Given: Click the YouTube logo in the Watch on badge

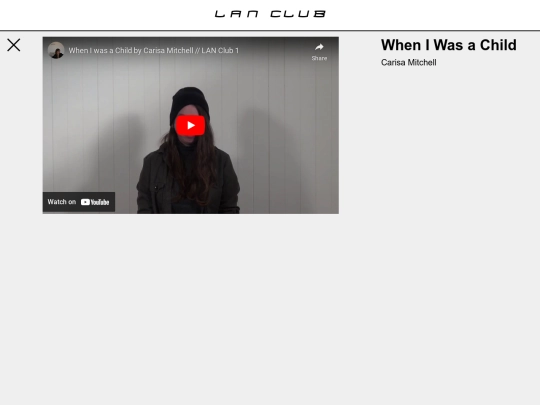Looking at the screenshot, I should tap(95, 202).
